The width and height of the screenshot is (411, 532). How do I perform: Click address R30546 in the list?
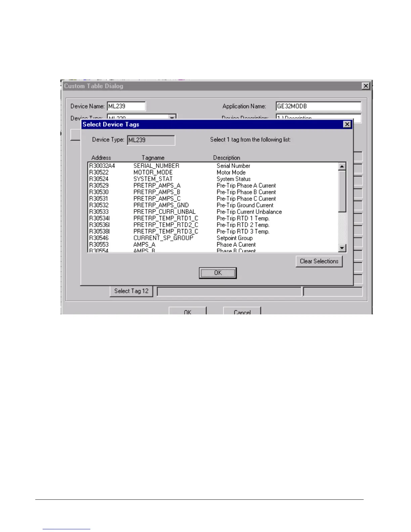click(x=99, y=238)
